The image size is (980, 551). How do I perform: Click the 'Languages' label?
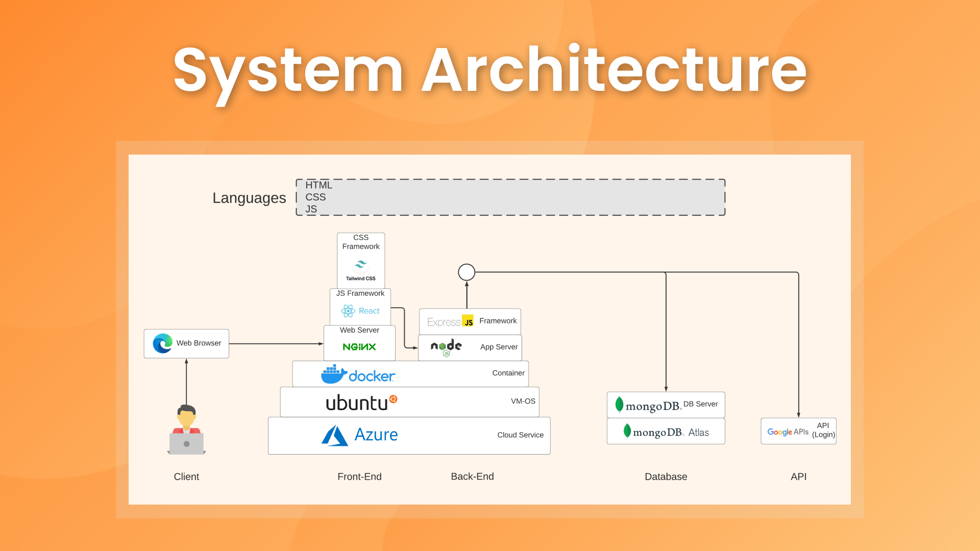point(249,198)
